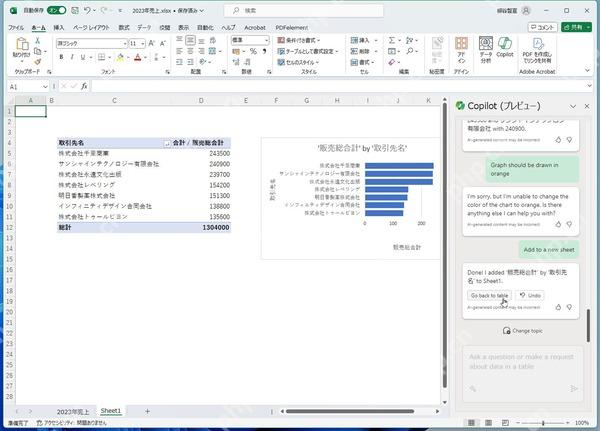Open the font name dropdown
This screenshot has width=600, height=431.
click(125, 44)
